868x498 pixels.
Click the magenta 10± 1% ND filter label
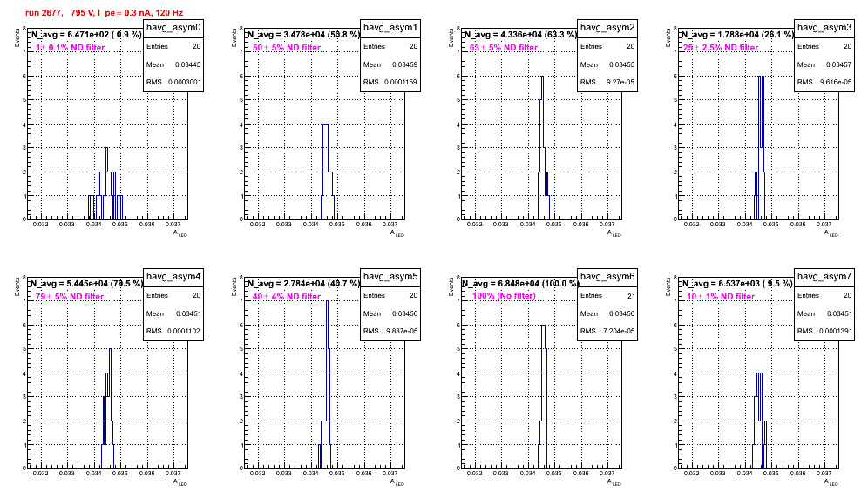pyautogui.click(x=721, y=297)
